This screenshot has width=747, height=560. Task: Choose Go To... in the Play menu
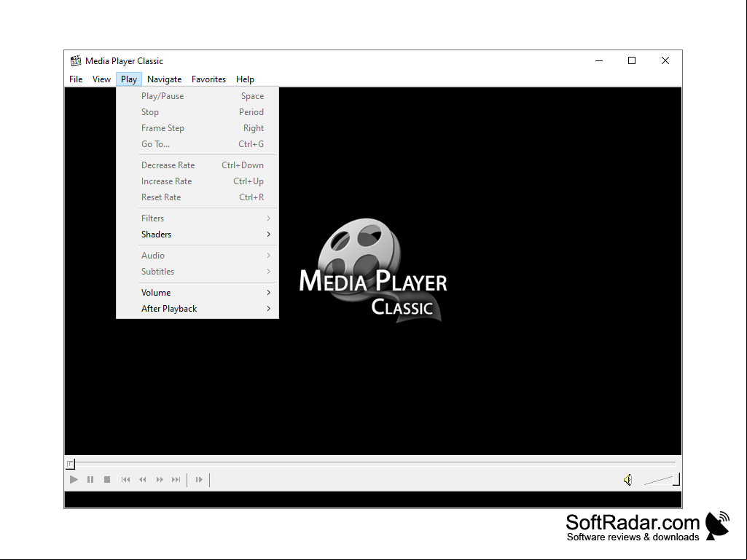coord(197,143)
